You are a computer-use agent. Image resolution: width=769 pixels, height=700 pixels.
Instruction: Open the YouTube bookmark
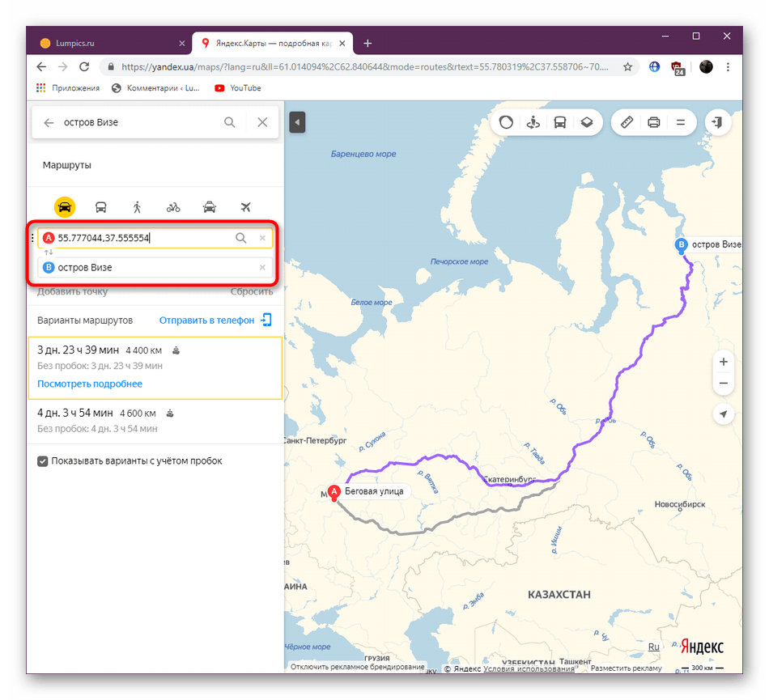(x=237, y=87)
